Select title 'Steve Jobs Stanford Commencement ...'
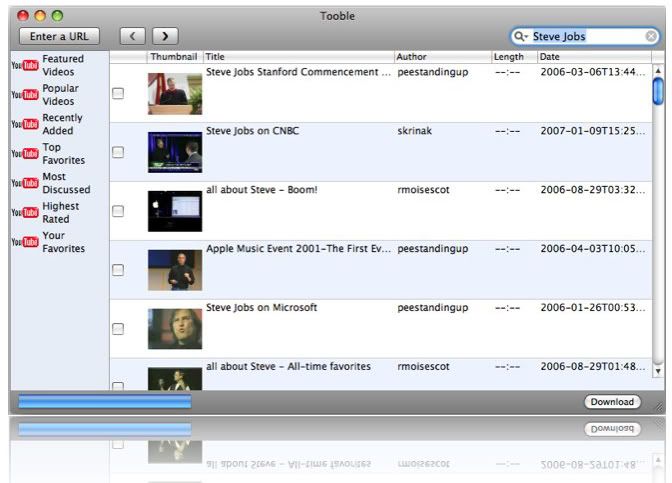The image size is (672, 483). click(298, 72)
